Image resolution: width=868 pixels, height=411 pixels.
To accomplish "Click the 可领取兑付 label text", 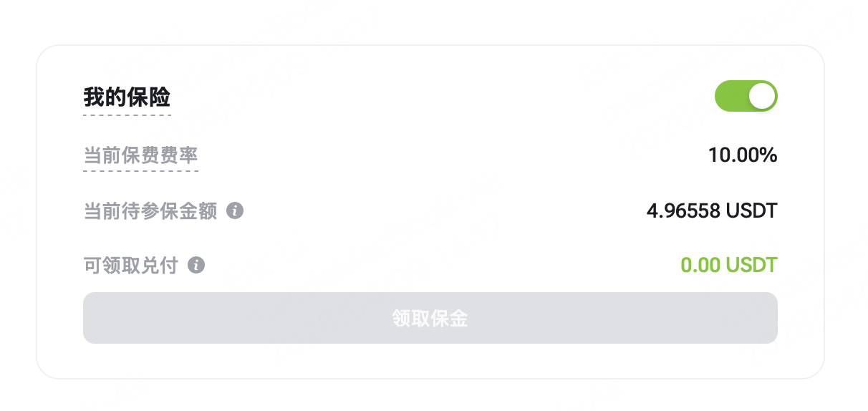I will (130, 266).
